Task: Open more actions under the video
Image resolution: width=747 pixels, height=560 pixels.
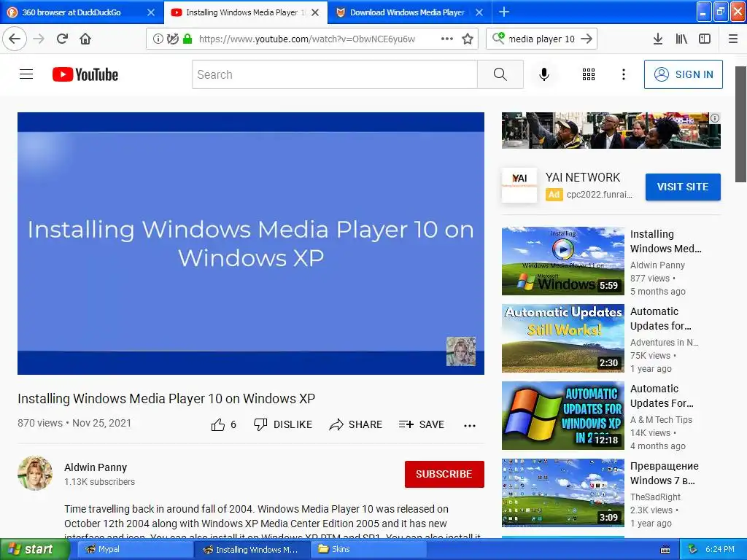Action: click(470, 425)
